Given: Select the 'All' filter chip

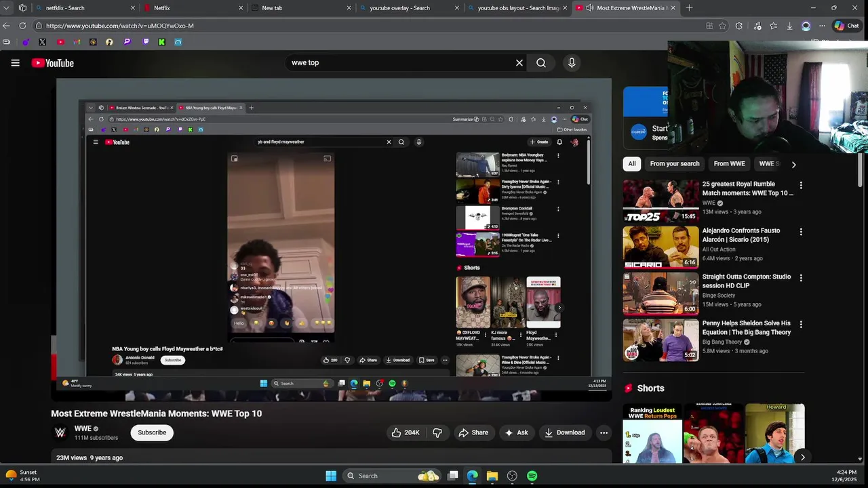Looking at the screenshot, I should click(x=632, y=163).
